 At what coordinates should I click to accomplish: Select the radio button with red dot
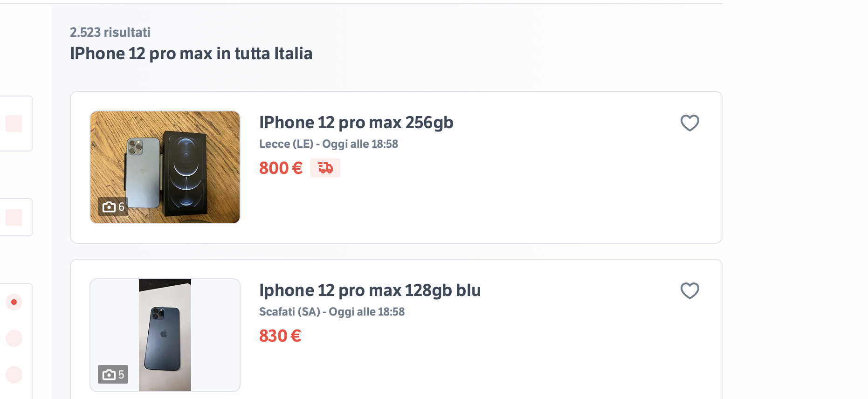tap(14, 302)
